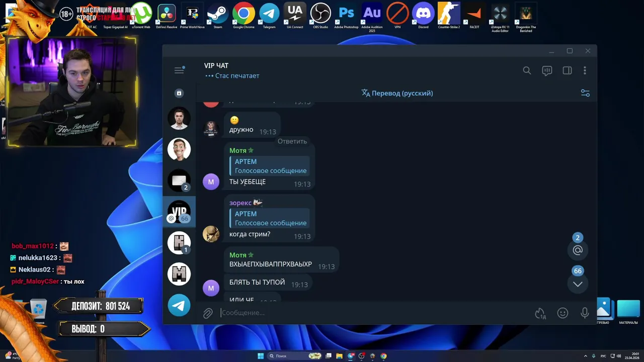Image resolution: width=644 pixels, height=362 pixels.
Task: Record a voice message with microphone
Action: point(585,313)
